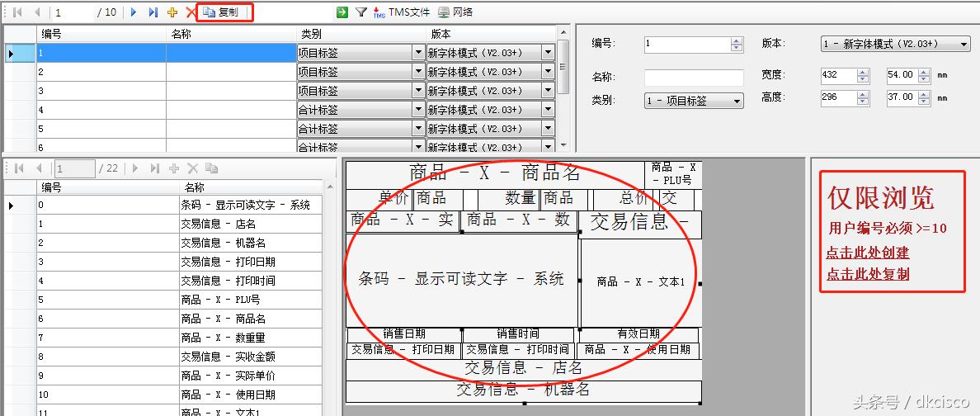Viewport: 980px width, 416px height.
Task: Click the grey copy icon in lower toolbar
Action: (212, 168)
